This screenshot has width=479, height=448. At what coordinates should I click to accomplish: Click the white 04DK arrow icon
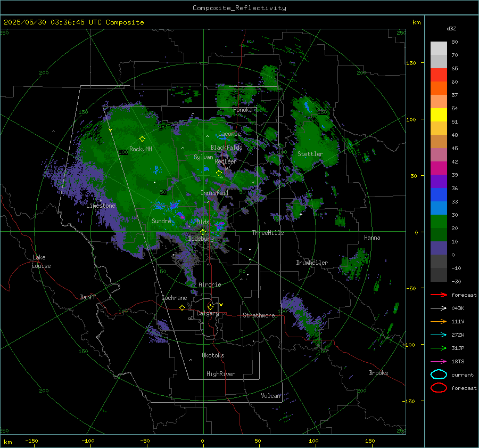[439, 308]
